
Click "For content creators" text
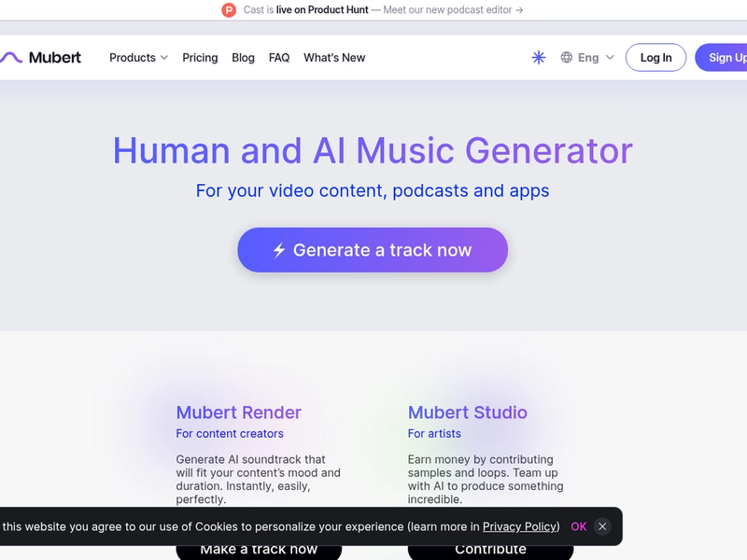tap(230, 434)
